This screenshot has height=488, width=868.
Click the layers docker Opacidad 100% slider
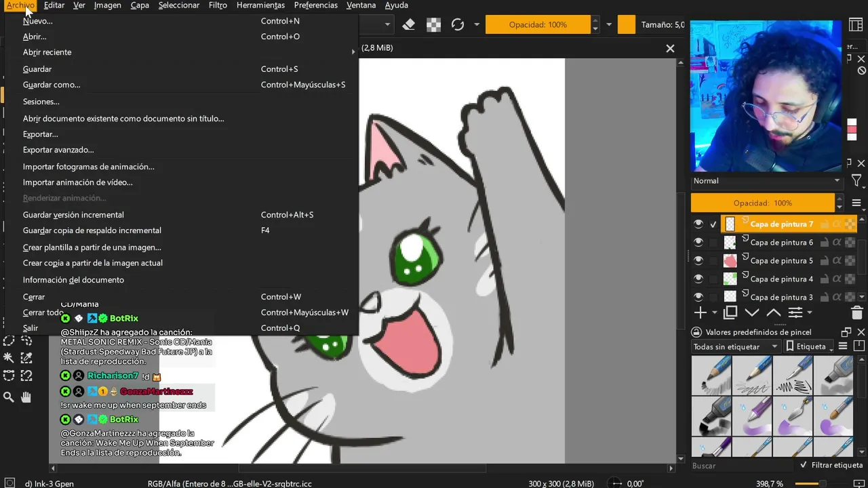coord(762,203)
